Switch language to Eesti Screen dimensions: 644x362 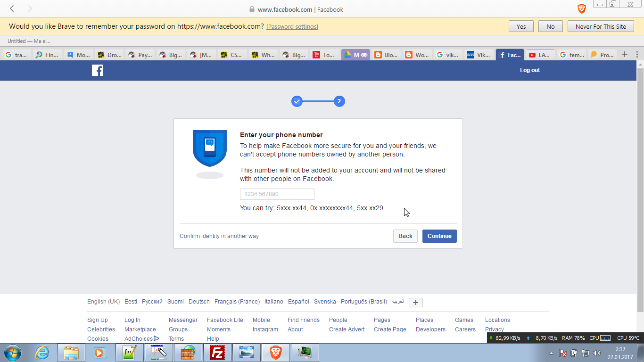coord(131,302)
